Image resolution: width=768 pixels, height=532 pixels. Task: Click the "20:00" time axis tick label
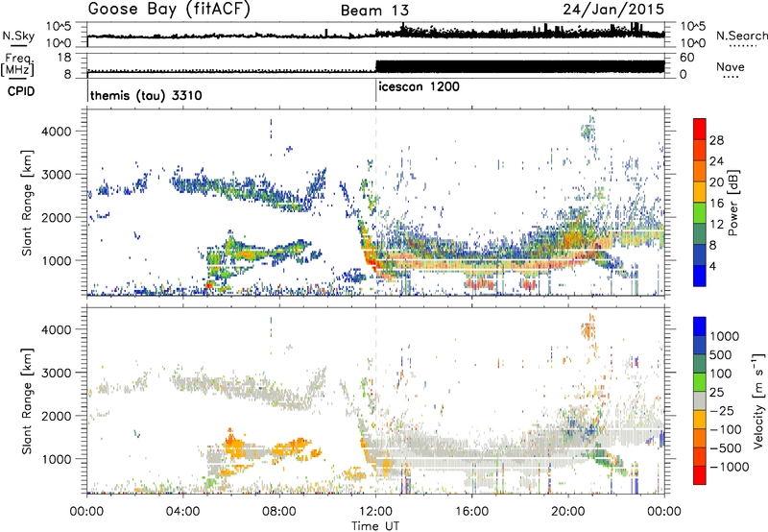(x=568, y=512)
